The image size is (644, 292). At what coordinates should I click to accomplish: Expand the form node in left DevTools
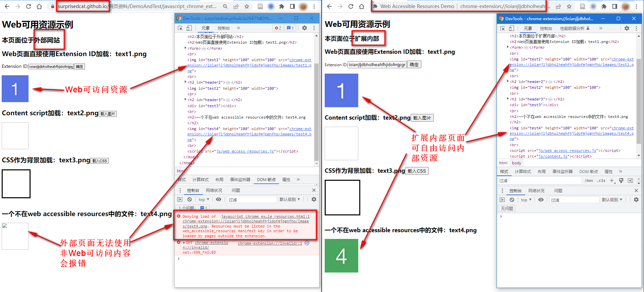185,48
